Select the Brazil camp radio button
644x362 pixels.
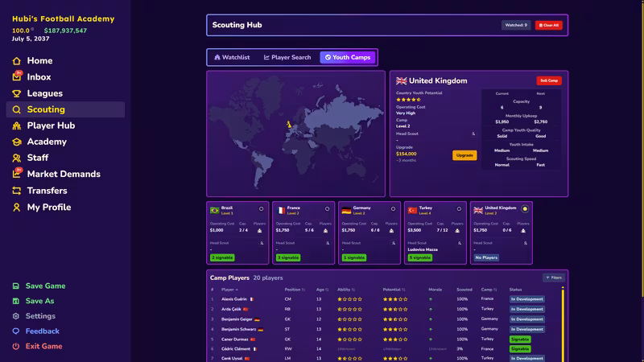261,209
